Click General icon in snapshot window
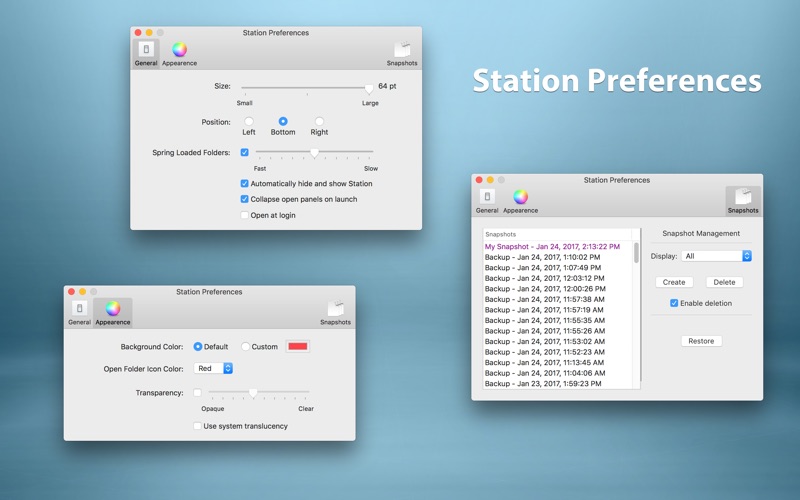This screenshot has height=500, width=800. click(x=487, y=198)
